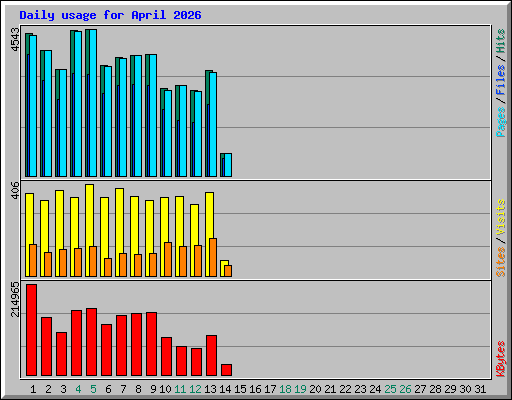Select day label "16" on the x-axis
This screenshot has height=400, width=512.
tap(255, 389)
